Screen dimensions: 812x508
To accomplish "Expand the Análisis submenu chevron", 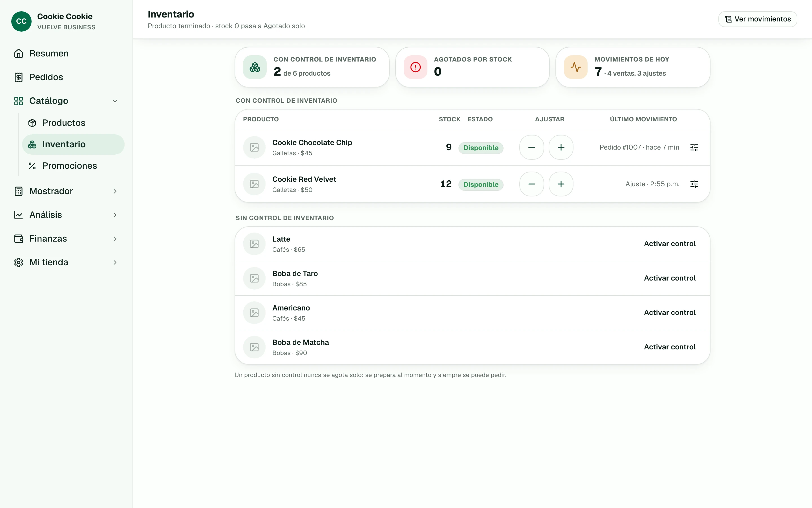I will 115,215.
